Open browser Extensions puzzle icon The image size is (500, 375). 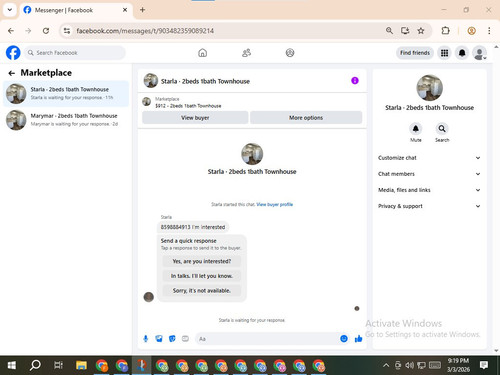[x=445, y=31]
